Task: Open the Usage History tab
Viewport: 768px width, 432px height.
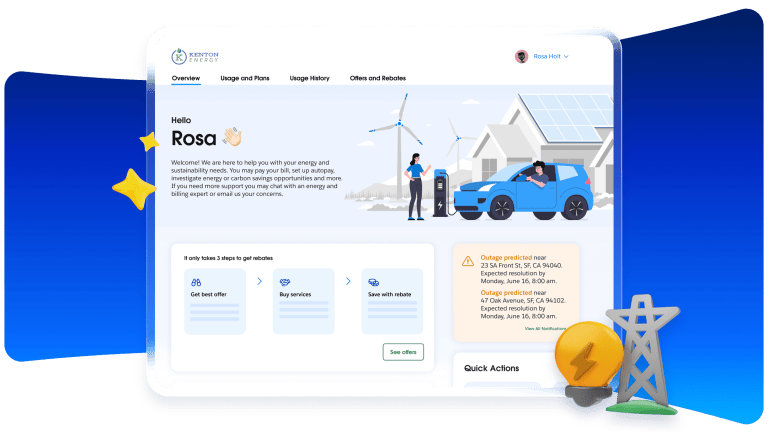Action: tap(310, 78)
